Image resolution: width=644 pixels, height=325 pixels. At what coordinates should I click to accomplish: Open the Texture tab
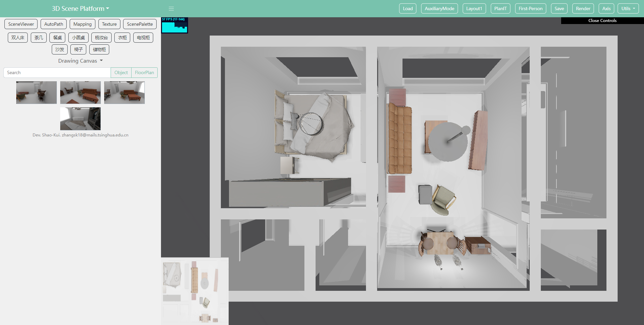109,24
